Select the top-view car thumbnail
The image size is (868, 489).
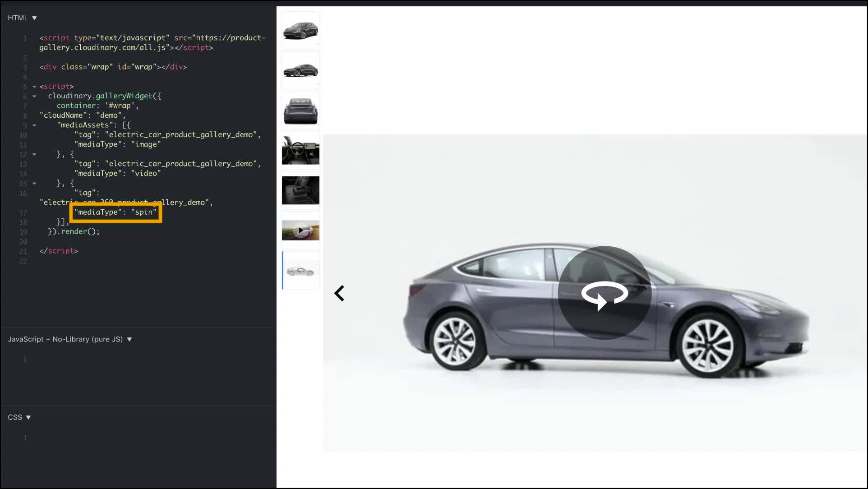pos(300,30)
